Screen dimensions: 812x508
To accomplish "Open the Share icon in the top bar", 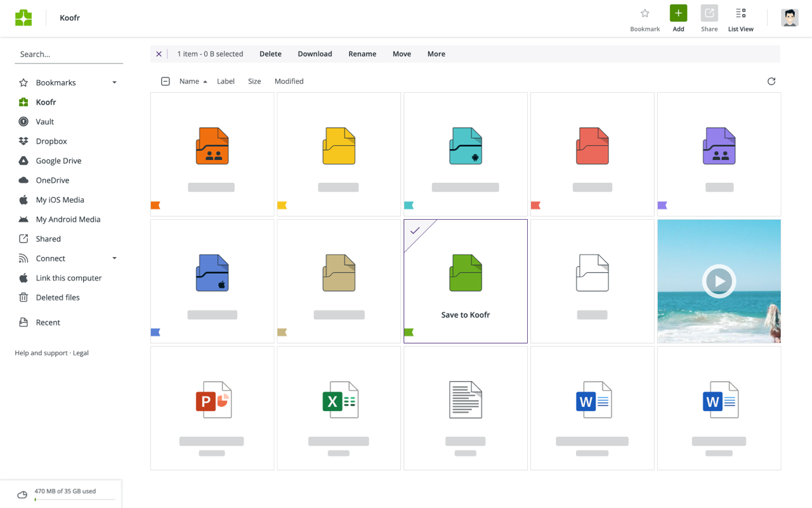I will pos(709,13).
